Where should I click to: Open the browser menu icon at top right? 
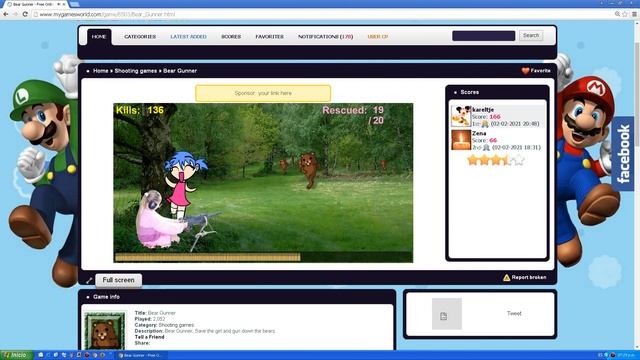click(634, 14)
